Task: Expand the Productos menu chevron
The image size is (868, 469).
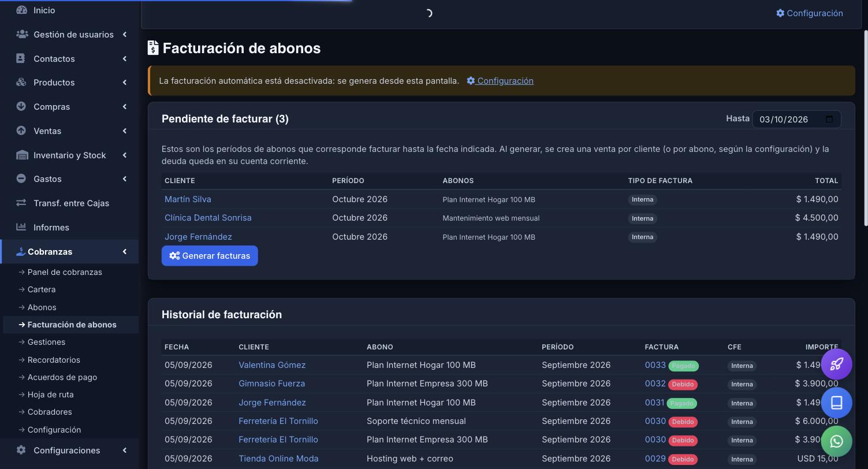Action: (124, 83)
